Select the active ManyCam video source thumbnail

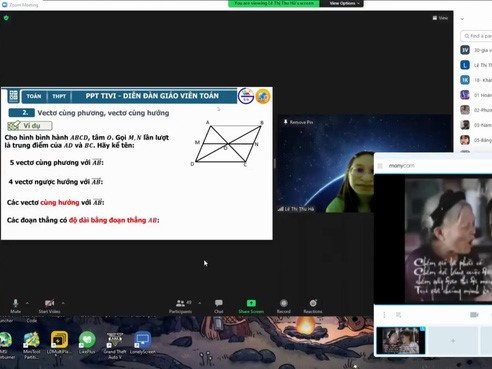point(401,340)
